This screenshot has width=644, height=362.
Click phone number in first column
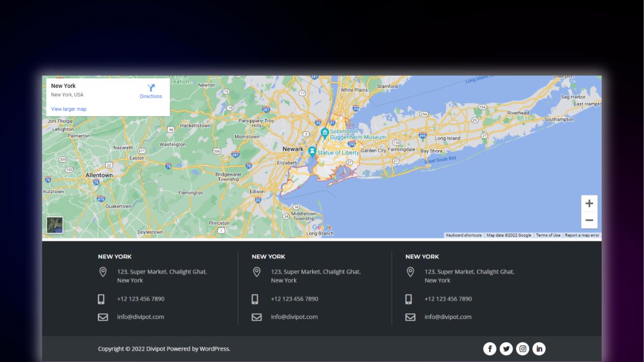pos(141,299)
